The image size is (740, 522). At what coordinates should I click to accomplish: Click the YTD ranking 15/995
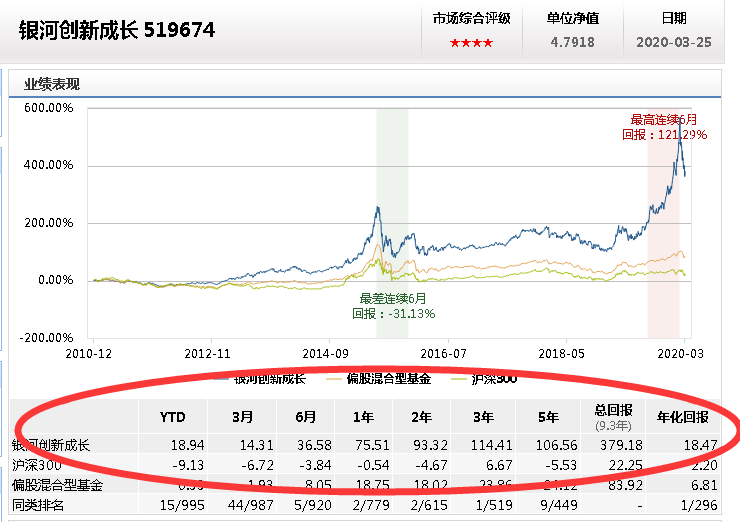[182, 505]
